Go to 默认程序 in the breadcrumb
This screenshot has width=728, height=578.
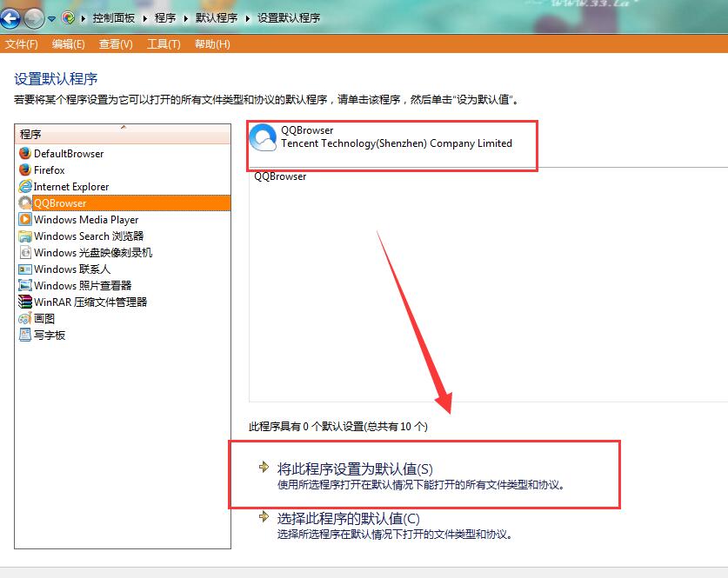click(217, 18)
